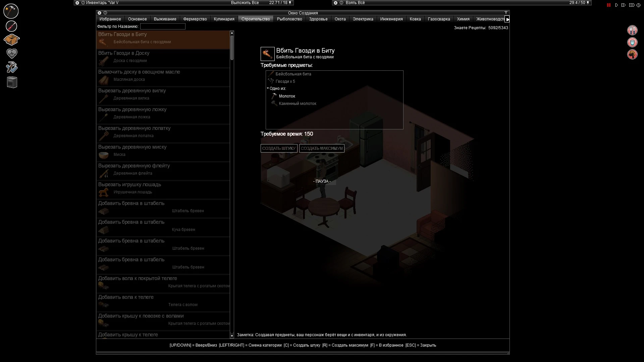Open the furnace panel icon

11,82
